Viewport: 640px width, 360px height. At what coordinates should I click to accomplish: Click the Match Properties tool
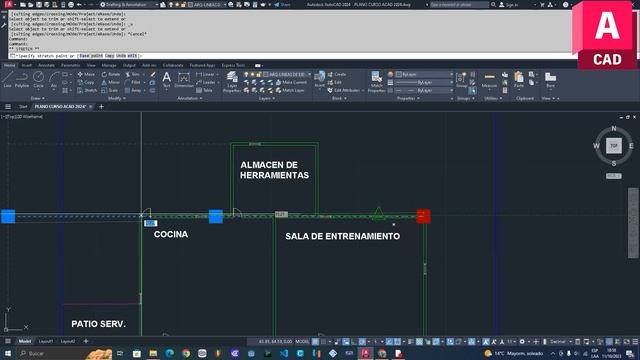pyautogui.click(x=376, y=81)
